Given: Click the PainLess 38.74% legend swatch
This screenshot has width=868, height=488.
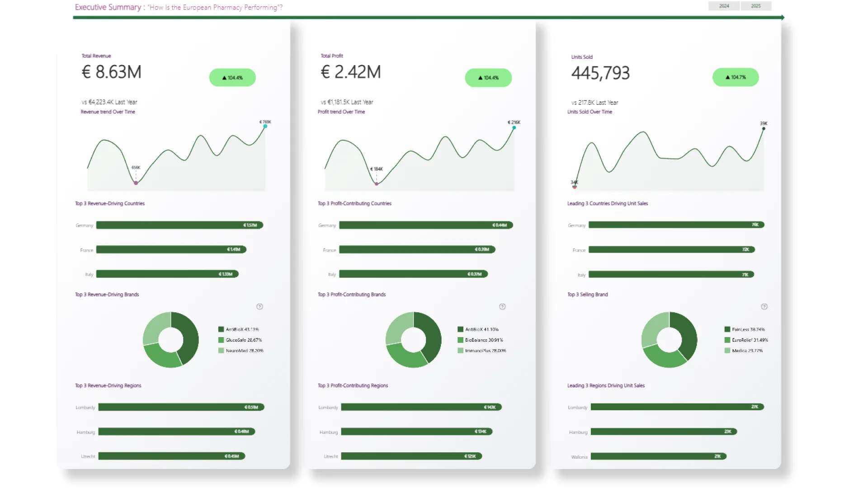Looking at the screenshot, I should [727, 329].
